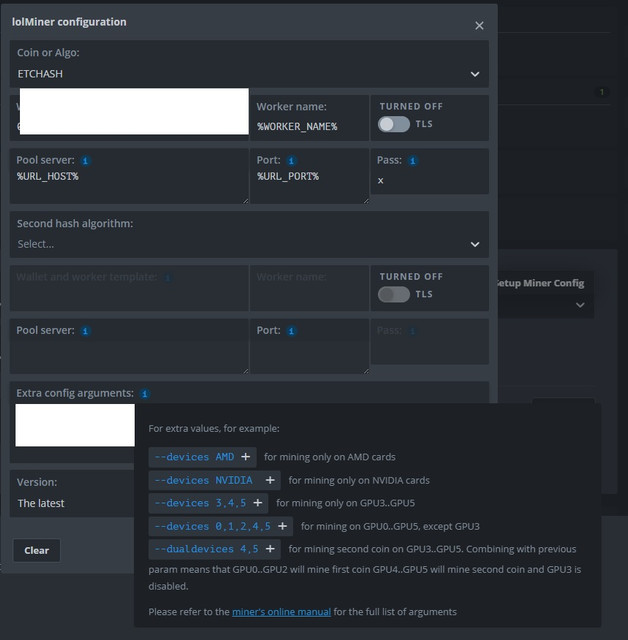Click the Pass field containing x
The image size is (628, 640).
pos(428,181)
